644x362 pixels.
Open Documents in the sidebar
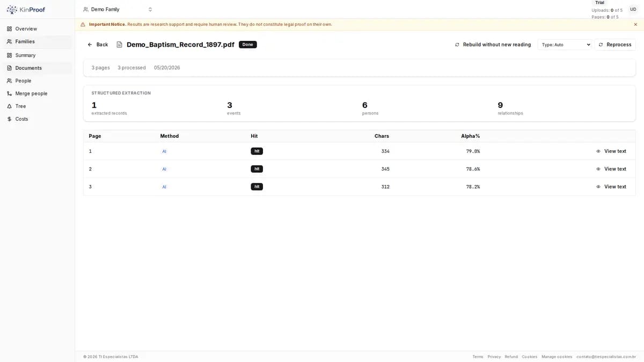pos(36,68)
